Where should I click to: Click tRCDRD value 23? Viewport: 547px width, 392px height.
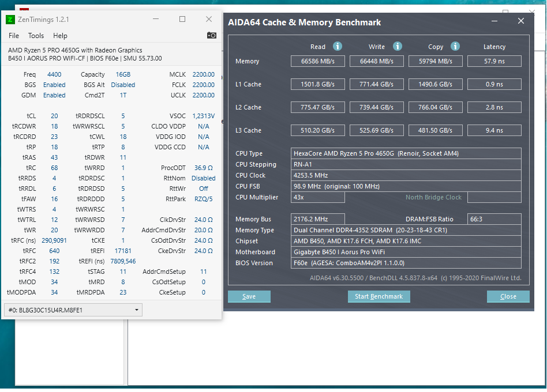[x=54, y=137]
